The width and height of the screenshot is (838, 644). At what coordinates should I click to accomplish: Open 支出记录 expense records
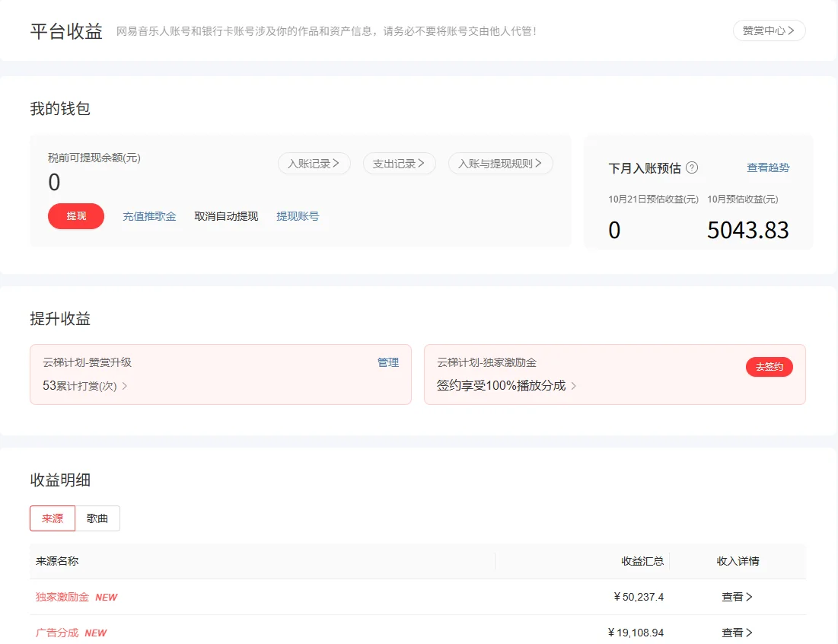399,163
